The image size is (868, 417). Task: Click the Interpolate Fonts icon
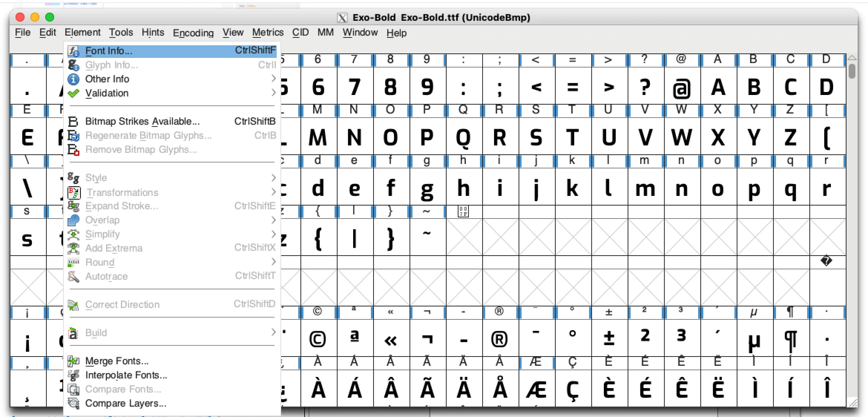point(73,375)
